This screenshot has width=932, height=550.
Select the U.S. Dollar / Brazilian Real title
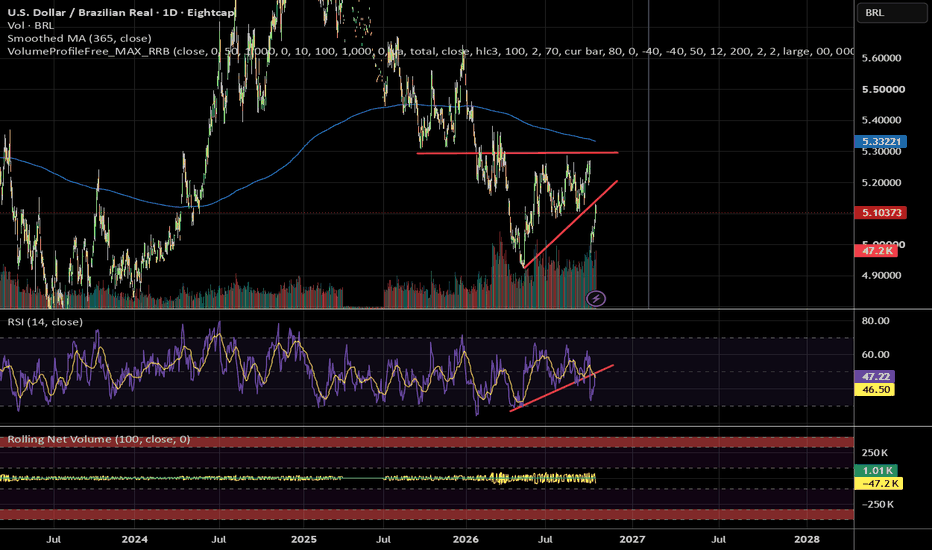(x=121, y=12)
